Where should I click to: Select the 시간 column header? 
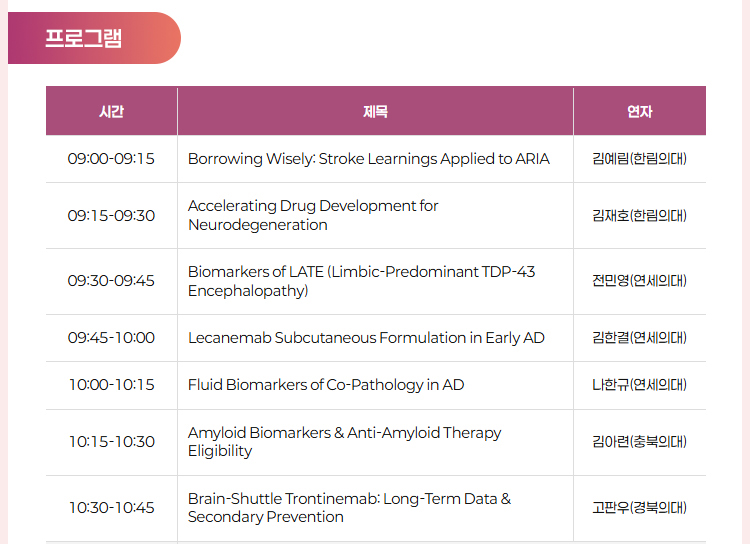[x=111, y=111]
